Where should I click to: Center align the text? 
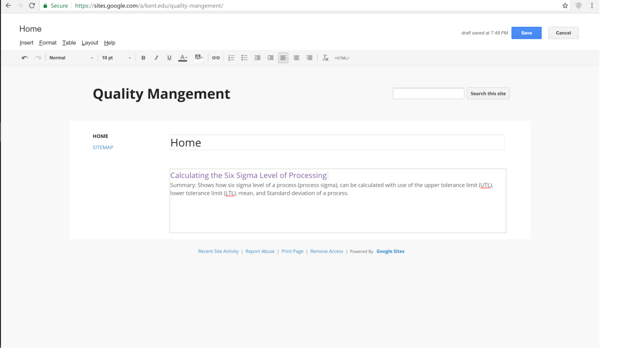coord(296,58)
